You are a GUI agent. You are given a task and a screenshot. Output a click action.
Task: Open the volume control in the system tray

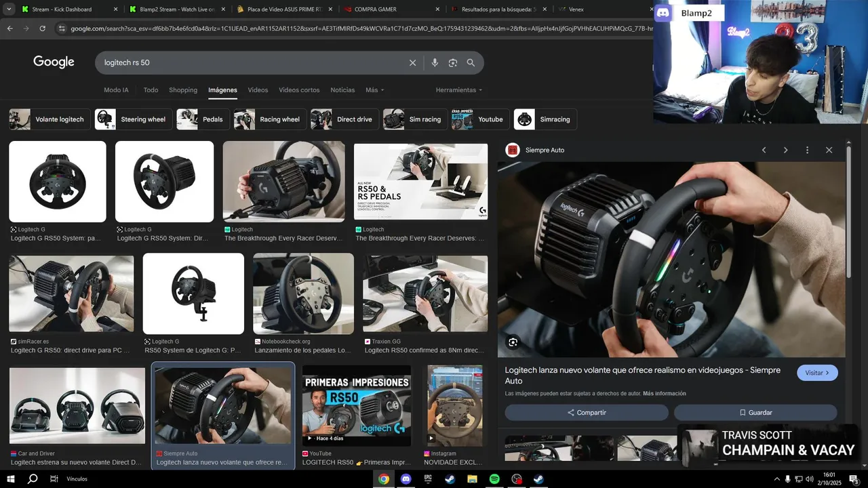point(809,479)
